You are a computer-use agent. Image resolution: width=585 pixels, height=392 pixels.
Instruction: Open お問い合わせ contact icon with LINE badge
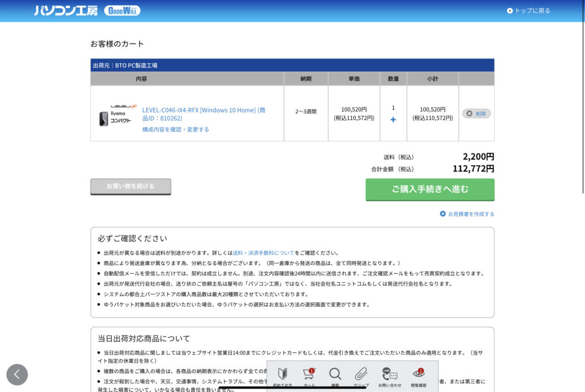pyautogui.click(x=391, y=374)
